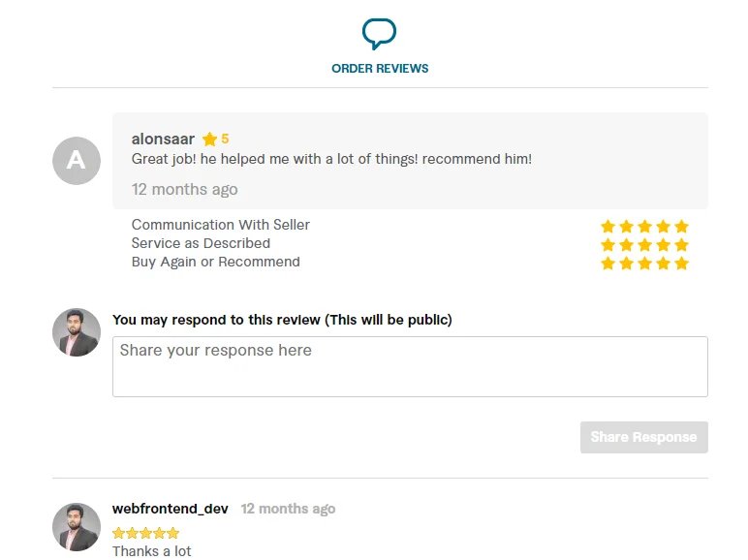The width and height of the screenshot is (748, 560).
Task: Open webfrontend_dev's profile link
Action: click(171, 509)
